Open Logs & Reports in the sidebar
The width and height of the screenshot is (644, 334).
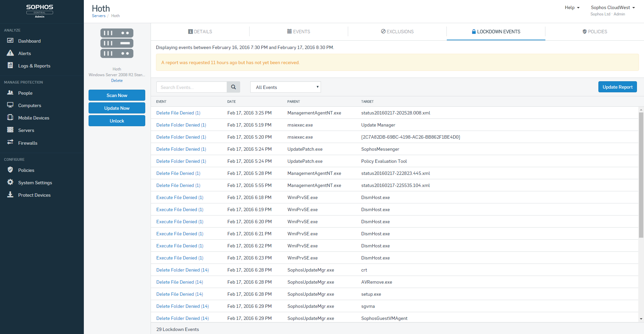point(34,66)
